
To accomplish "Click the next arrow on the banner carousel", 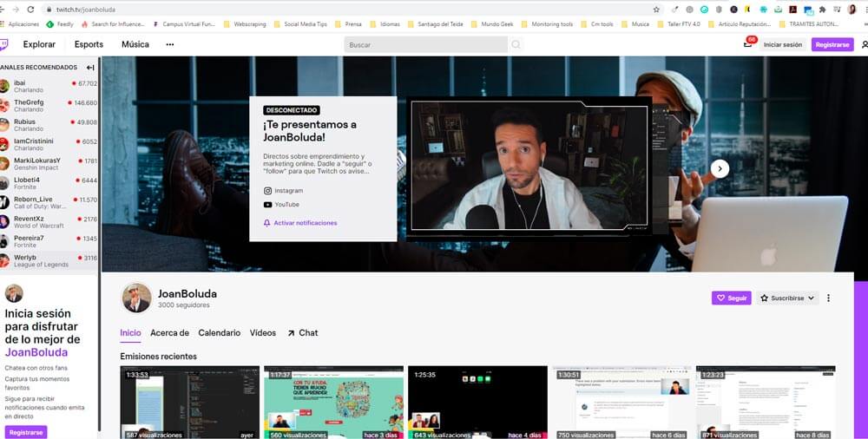I will [x=720, y=169].
